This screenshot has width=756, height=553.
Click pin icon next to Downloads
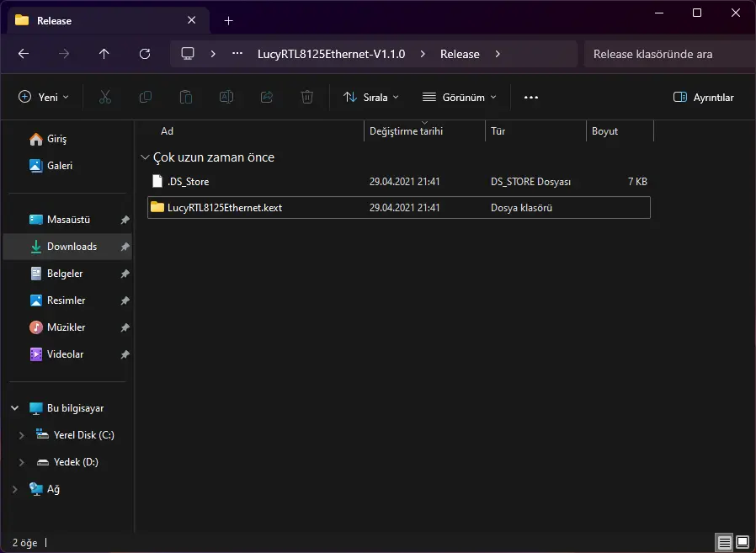point(125,247)
